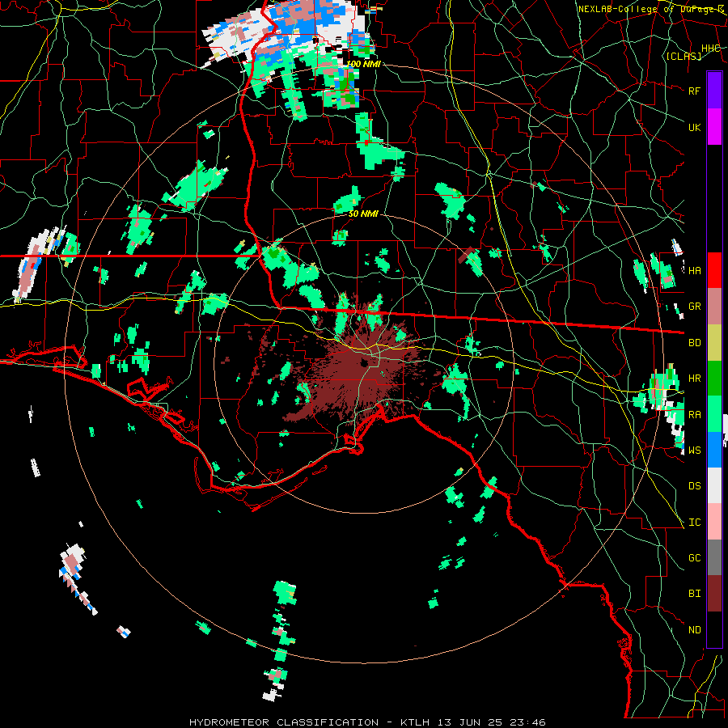Viewport: 728px width, 728px height.
Task: Click the UK legend label
Action: tap(695, 127)
